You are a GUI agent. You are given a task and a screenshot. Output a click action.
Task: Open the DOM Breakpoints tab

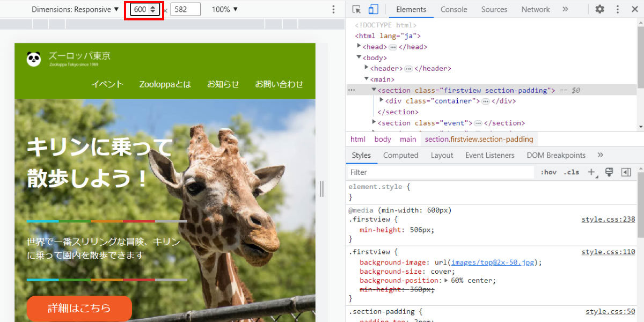[556, 155]
